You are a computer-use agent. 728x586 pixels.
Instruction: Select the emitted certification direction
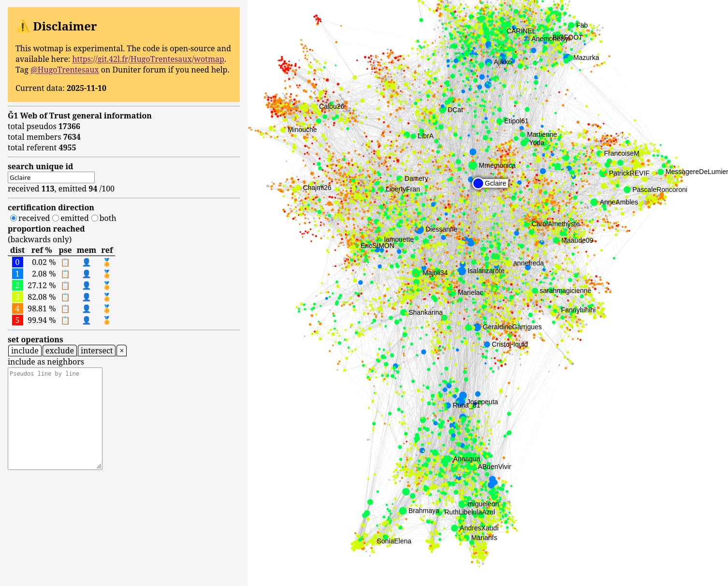56,218
